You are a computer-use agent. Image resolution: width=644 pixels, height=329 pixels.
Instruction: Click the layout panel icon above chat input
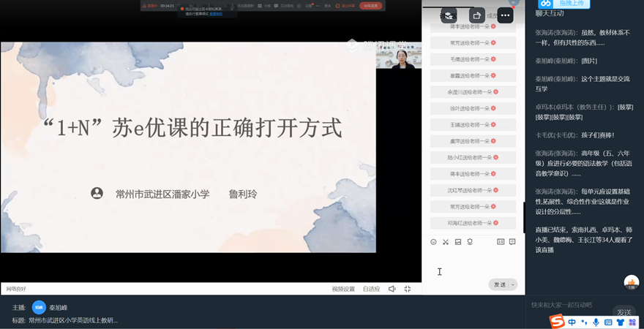point(501,242)
